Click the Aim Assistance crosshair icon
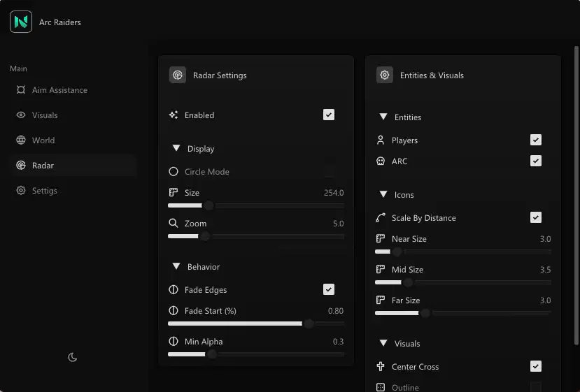Viewport: 580px width, 392px height. point(21,90)
